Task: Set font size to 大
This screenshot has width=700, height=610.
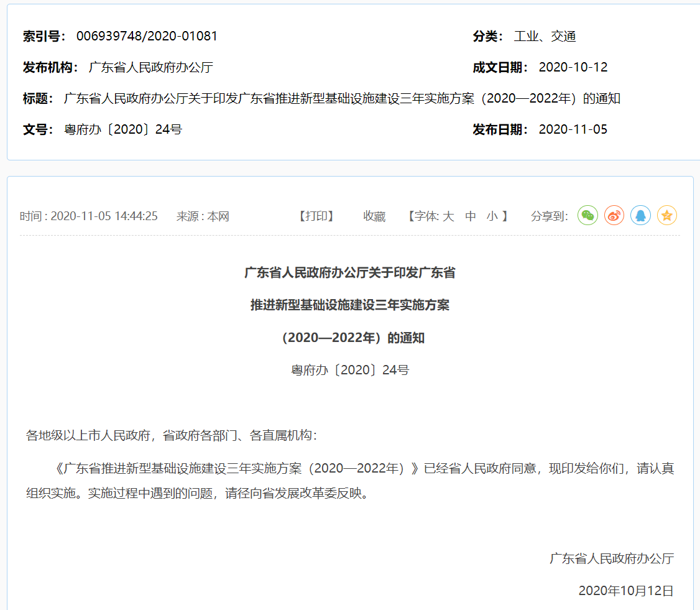Action: click(448, 216)
